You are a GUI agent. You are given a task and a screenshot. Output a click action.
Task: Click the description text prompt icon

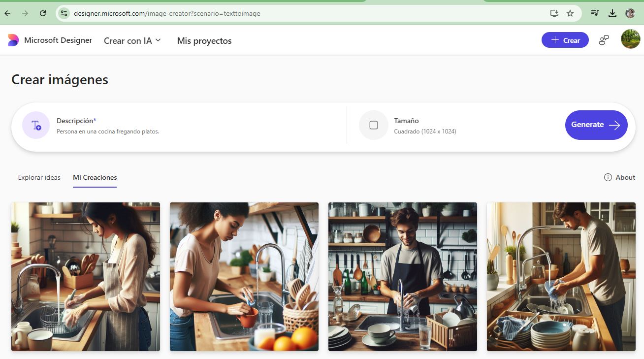coord(36,125)
